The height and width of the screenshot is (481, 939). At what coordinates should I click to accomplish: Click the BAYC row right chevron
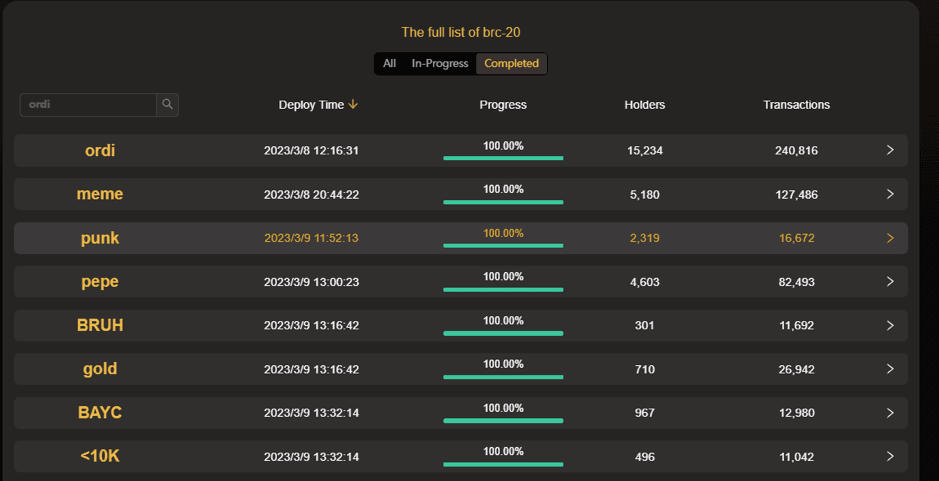[x=890, y=413]
